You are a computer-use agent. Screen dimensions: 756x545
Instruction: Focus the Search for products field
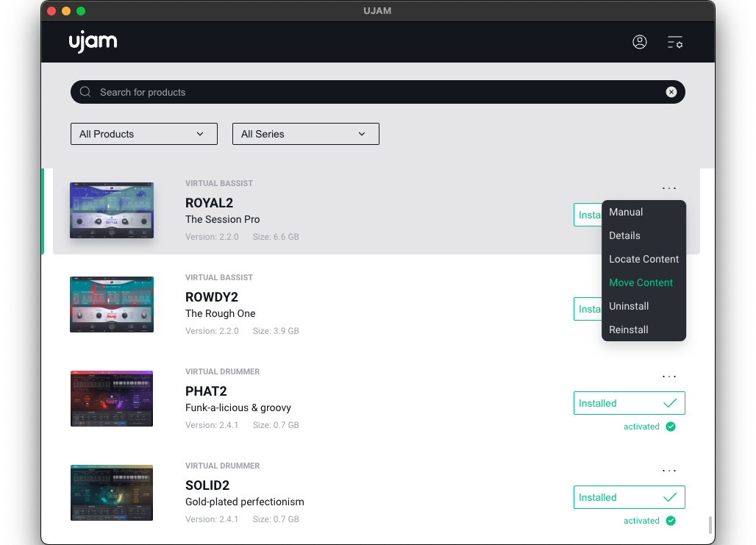[377, 92]
